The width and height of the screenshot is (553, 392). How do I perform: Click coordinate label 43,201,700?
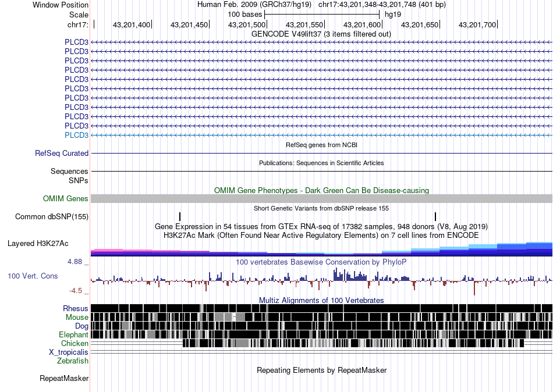point(477,24)
